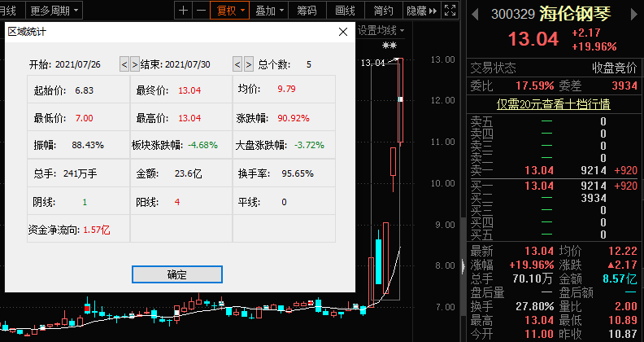Click the plus zoom-in chart icon
The width and height of the screenshot is (644, 342).
(183, 11)
